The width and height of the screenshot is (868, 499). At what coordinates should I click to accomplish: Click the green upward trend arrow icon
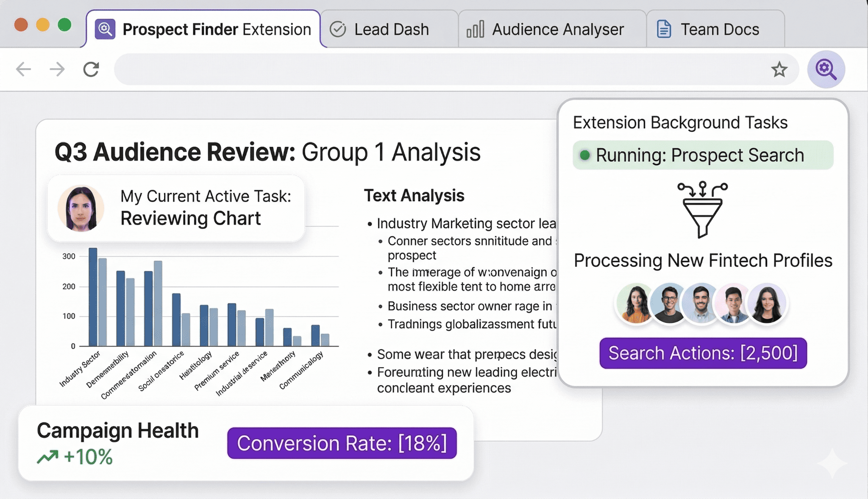point(47,457)
